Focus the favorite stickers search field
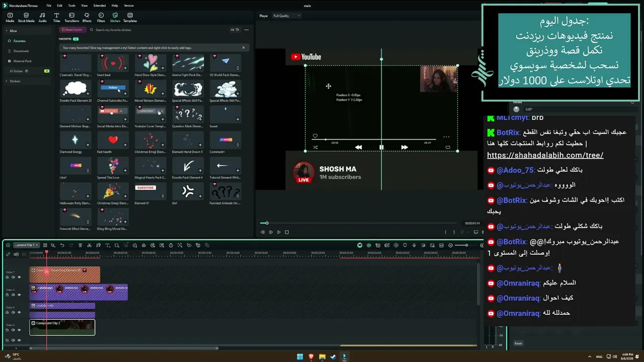644x362 pixels. pyautogui.click(x=158, y=30)
